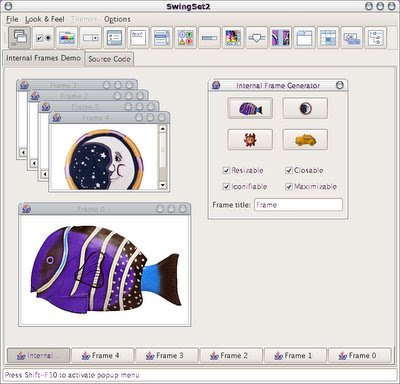This screenshot has height=384, width=400.
Task: Open the ComboBox demo toolbar icon
Action: 91,38
